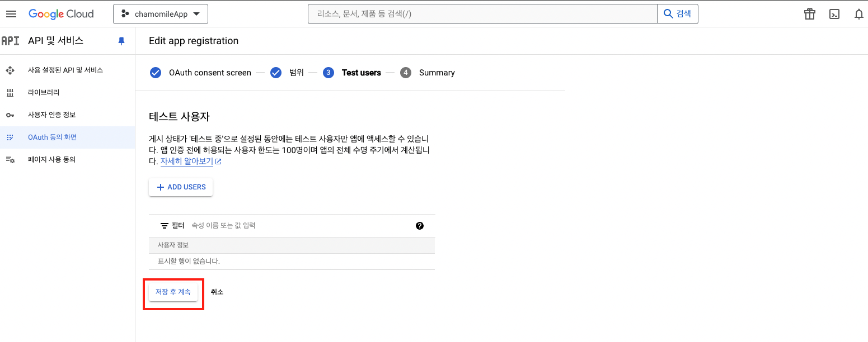
Task: Jump to the Summary step
Action: point(437,73)
